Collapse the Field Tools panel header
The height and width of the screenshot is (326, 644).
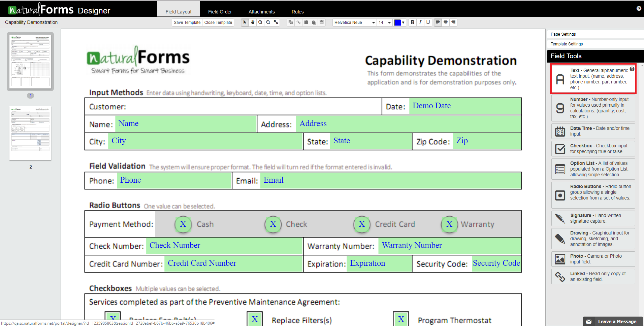pos(595,56)
